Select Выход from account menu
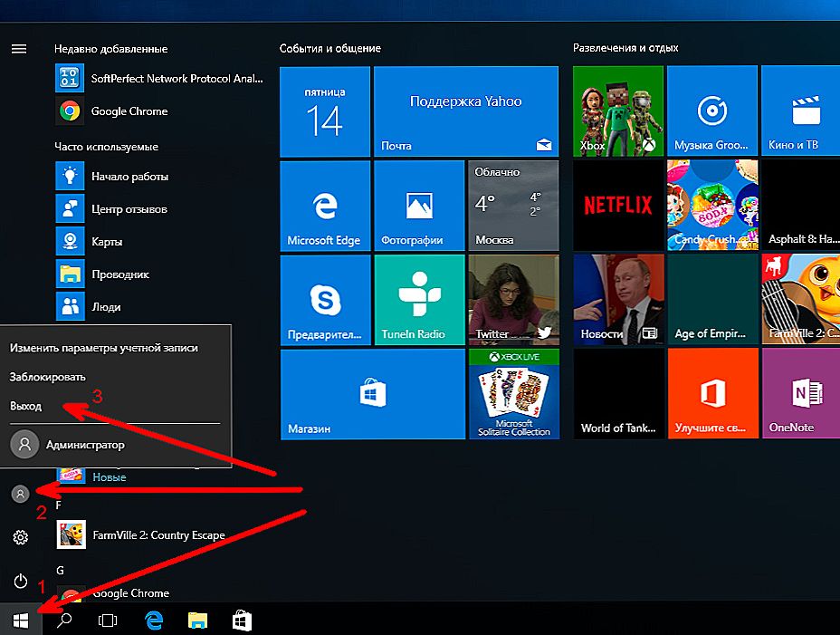The height and width of the screenshot is (635, 840). tap(25, 406)
